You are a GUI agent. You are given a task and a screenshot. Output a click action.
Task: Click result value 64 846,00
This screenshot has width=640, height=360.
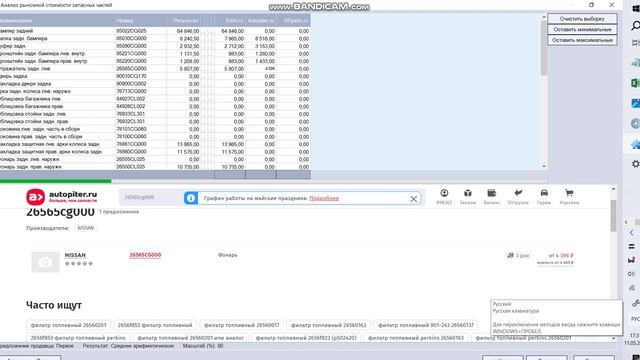(188, 31)
